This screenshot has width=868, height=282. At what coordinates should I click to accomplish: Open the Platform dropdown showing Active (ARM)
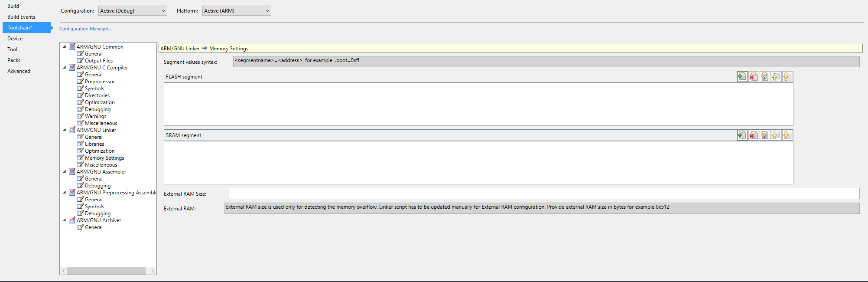[237, 11]
